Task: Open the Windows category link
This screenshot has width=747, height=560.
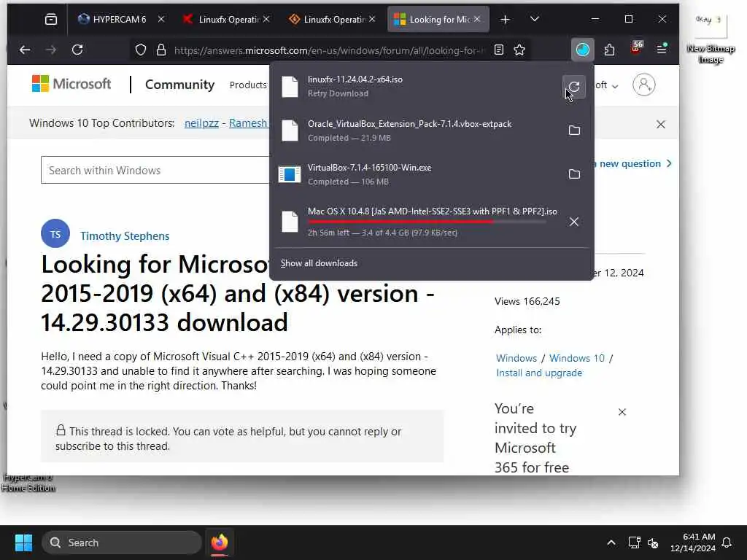Action: [x=516, y=358]
